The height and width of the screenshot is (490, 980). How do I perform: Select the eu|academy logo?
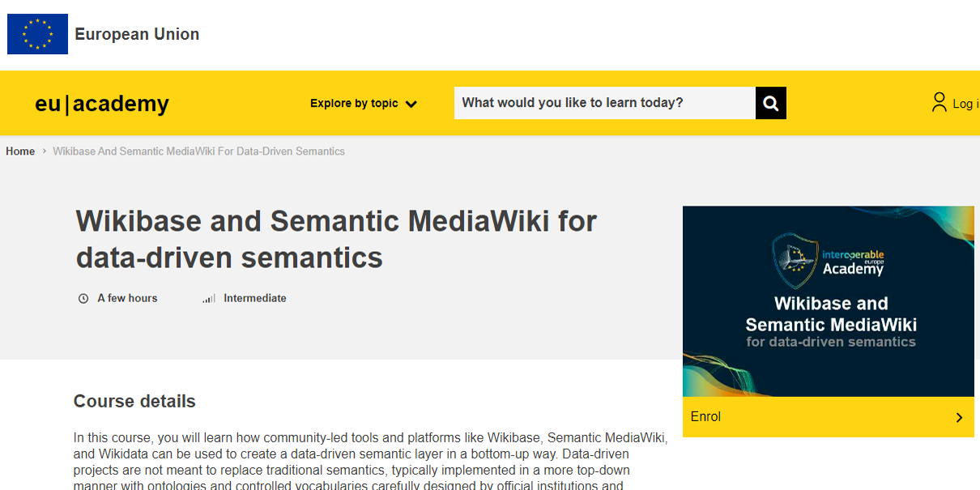(101, 104)
